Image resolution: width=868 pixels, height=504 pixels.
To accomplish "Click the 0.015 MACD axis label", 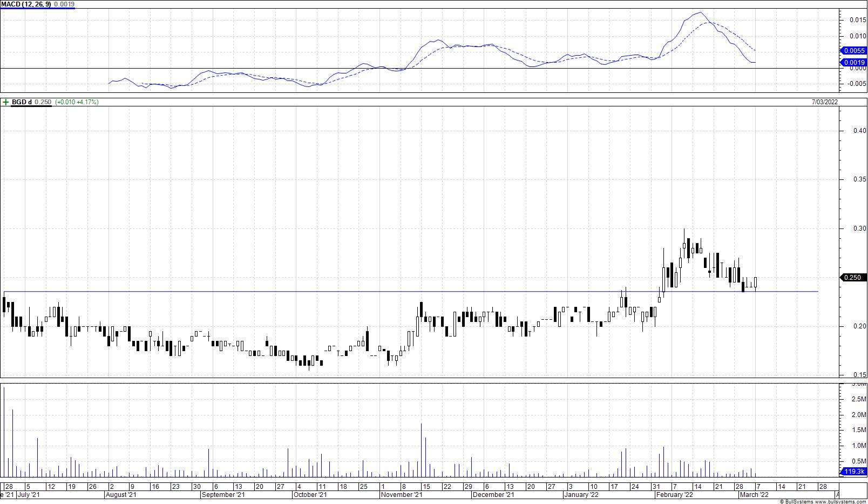I will click(x=858, y=20).
